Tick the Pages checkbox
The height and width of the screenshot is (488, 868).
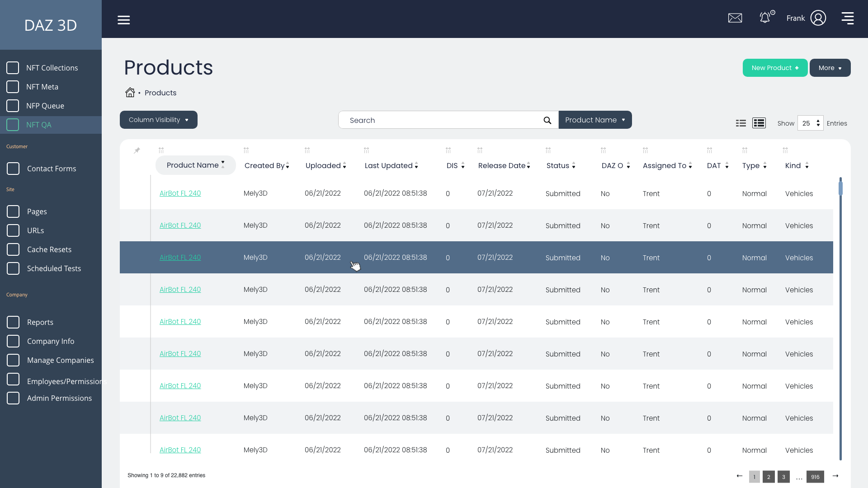13,211
